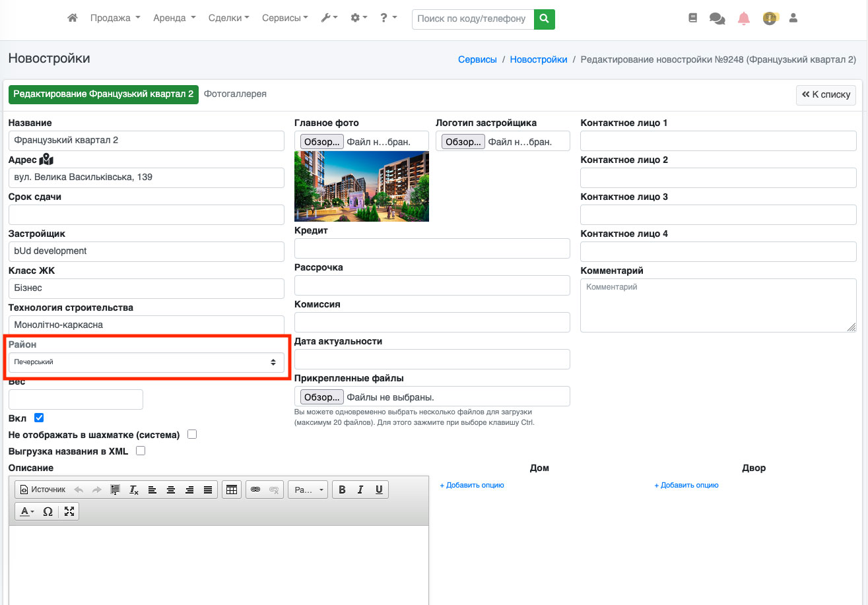Viewport: 868px width, 605px height.
Task: Click the green search magnifier button
Action: pos(544,19)
